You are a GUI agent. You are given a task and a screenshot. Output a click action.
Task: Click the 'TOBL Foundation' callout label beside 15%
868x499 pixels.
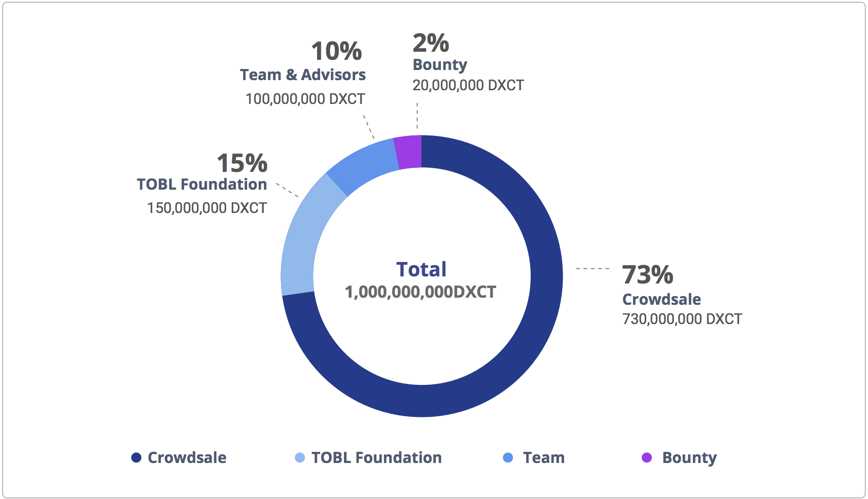[x=202, y=184]
